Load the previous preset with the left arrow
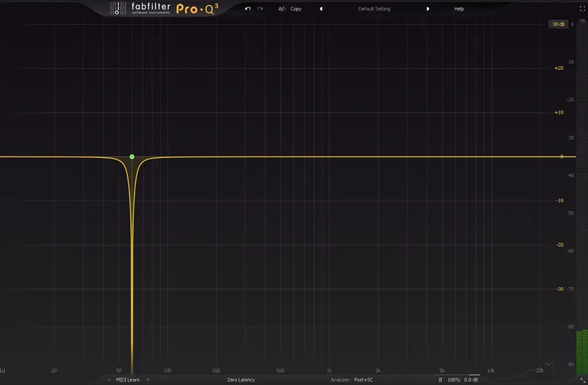588x385 pixels. 321,9
